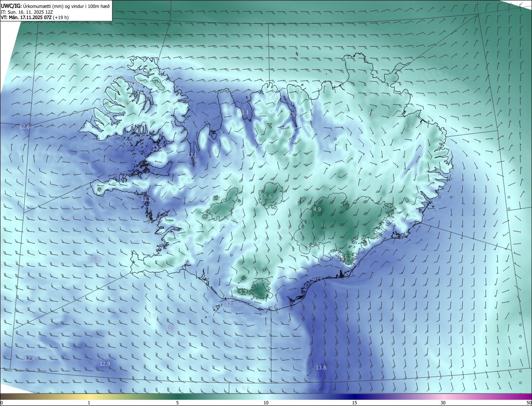The image size is (532, 406).
Task: Click the 50 tick on the color scale
Action: [529, 403]
